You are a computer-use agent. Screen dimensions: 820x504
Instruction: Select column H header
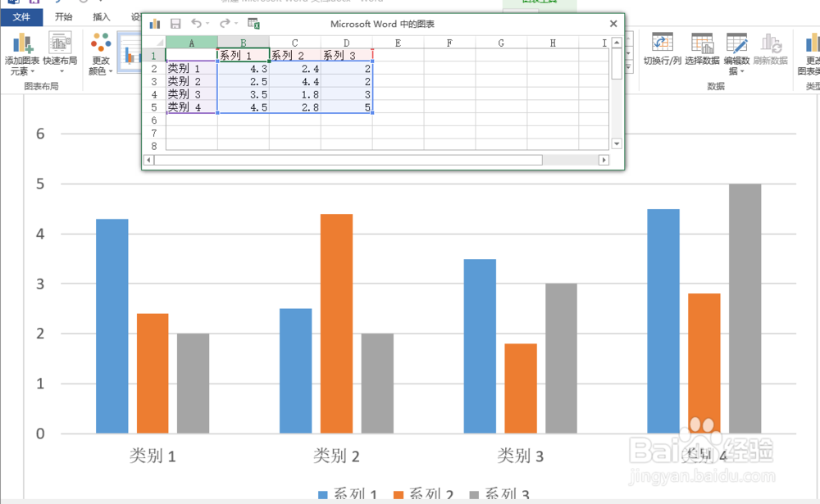tap(553, 43)
